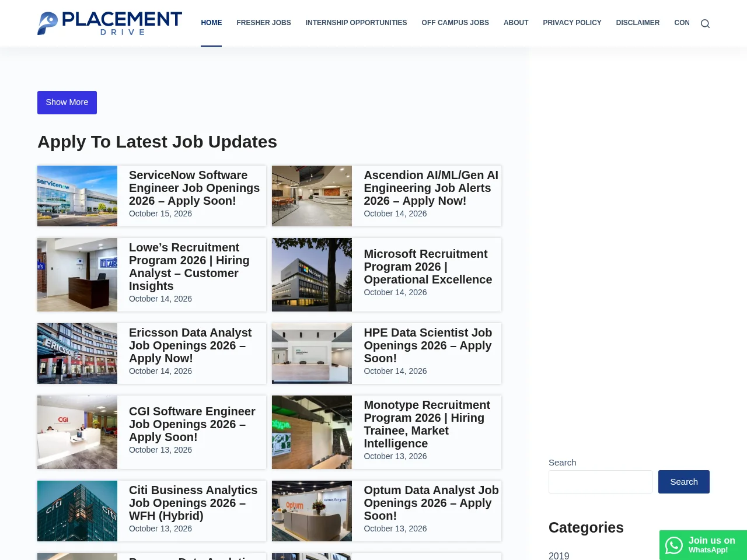
Task: Click the Apply To Latest Job Updates heading
Action: (x=157, y=142)
